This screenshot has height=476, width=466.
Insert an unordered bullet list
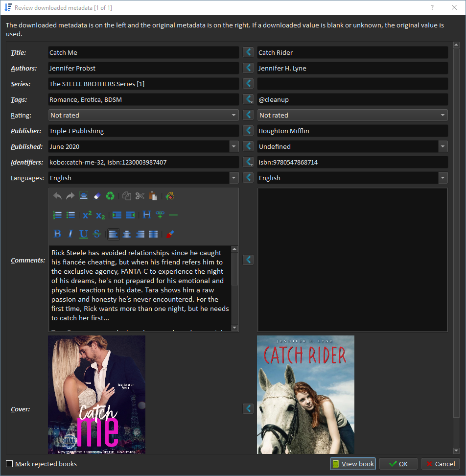(70, 215)
